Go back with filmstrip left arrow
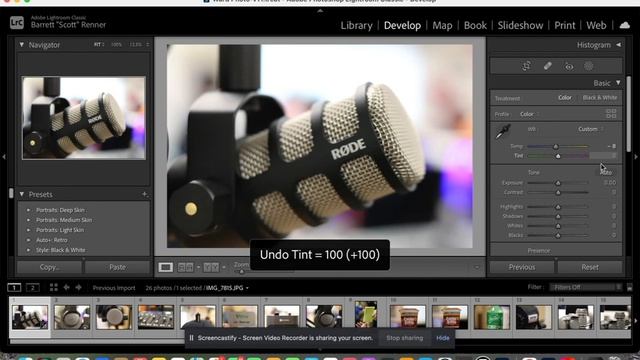The height and width of the screenshot is (360, 640). [67, 288]
